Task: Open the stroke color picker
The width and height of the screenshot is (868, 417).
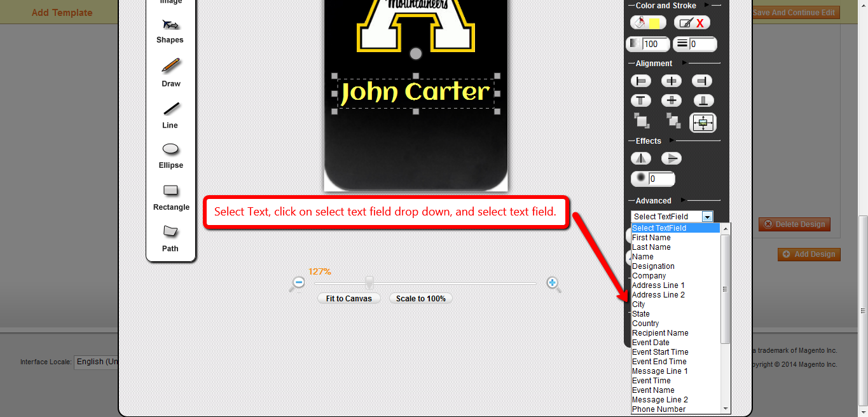Action: point(692,23)
